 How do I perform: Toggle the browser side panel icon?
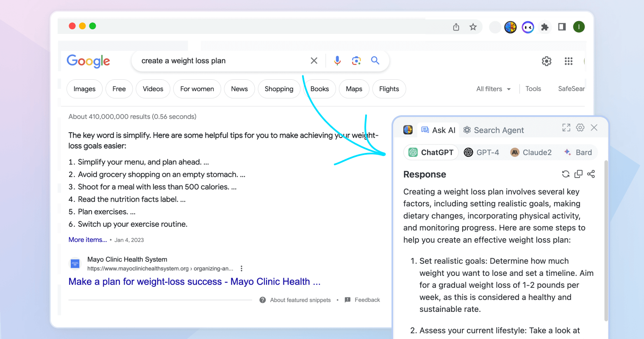pos(562,27)
